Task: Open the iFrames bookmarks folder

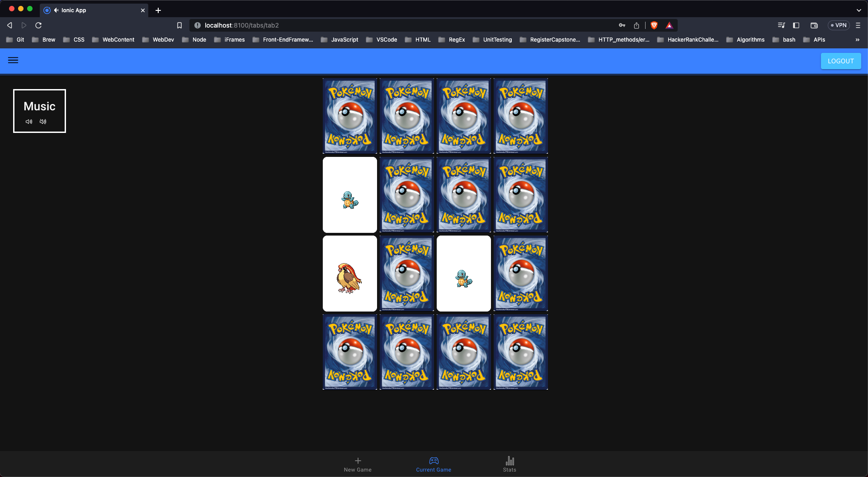Action: 229,40
